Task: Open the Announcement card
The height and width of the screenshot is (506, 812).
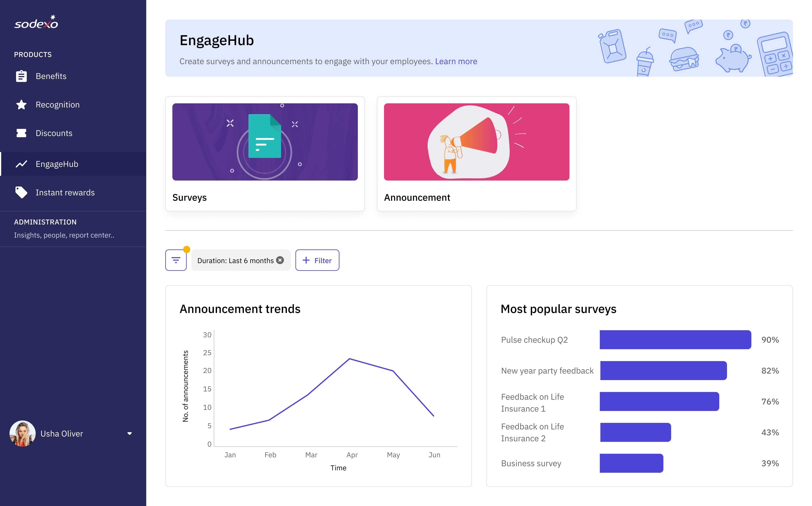Action: tap(476, 154)
